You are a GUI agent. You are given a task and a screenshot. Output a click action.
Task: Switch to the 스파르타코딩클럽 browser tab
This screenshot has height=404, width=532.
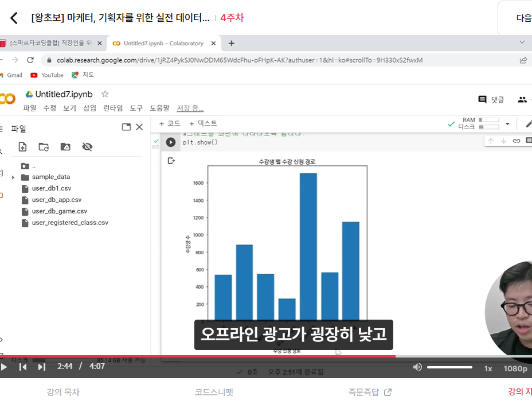[51, 43]
